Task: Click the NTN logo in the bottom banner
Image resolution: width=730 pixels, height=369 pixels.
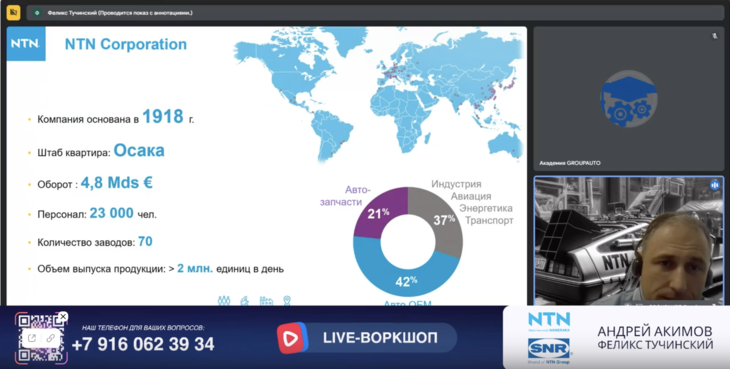Action: point(549,321)
